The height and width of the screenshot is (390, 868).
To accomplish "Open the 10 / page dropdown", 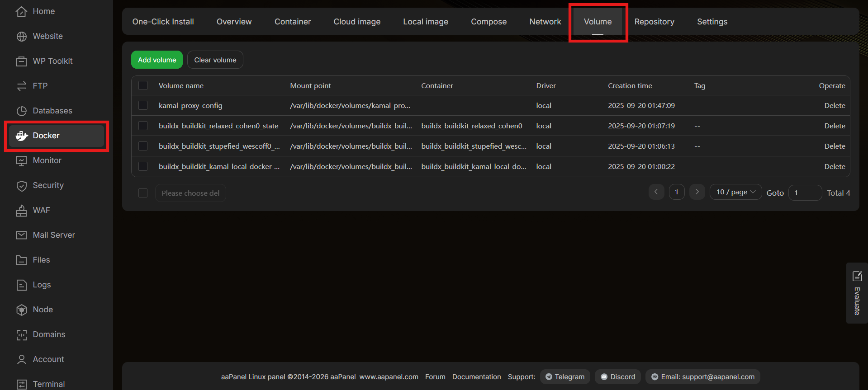I will [x=735, y=192].
